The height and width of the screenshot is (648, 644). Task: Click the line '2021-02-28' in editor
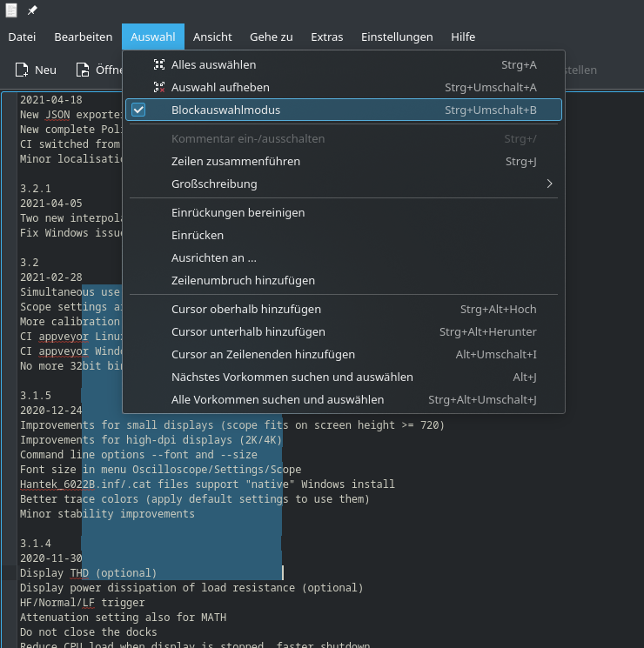[x=51, y=277]
